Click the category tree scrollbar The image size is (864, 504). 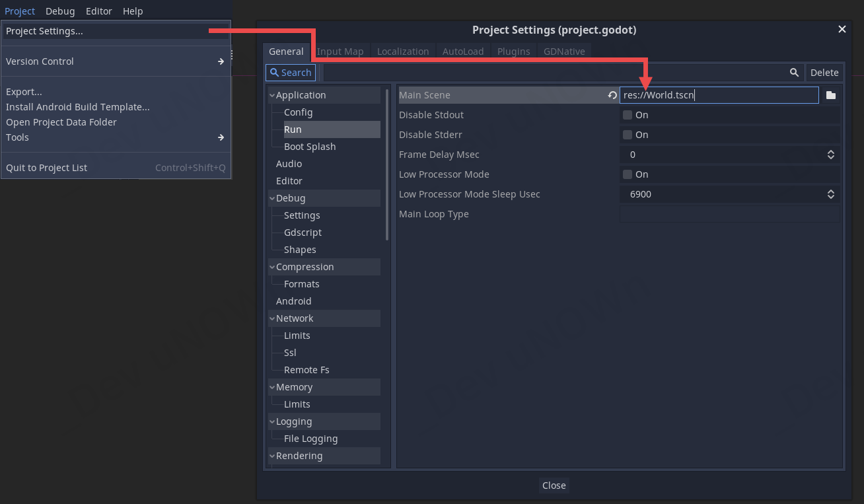click(x=387, y=164)
